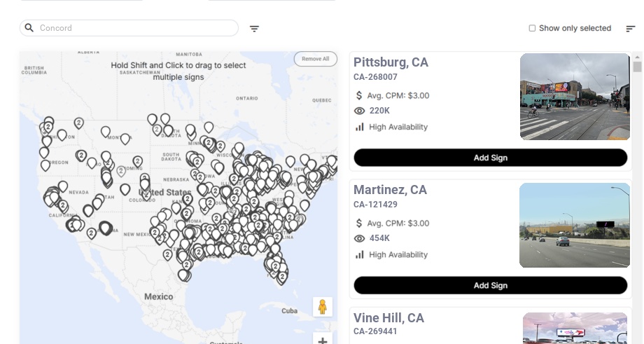Open the Martinez, CA highway photo thumbnail
Image resolution: width=644 pixels, height=344 pixels.
575,225
